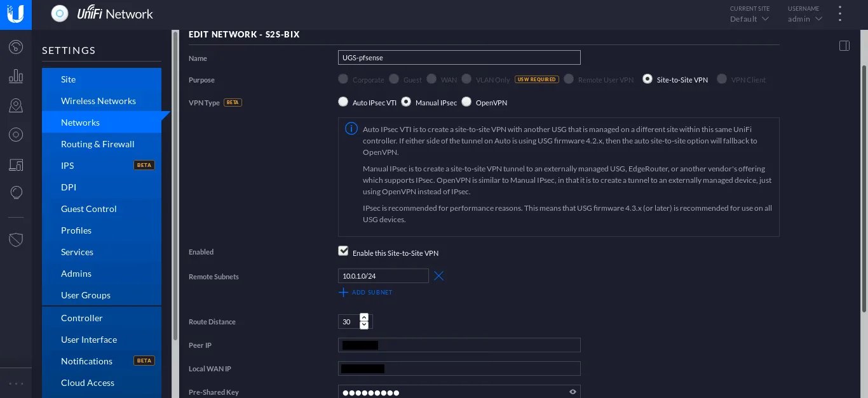Click the Ubiquiti logo in top-left corner
This screenshot has width=868, height=398.
click(x=15, y=14)
